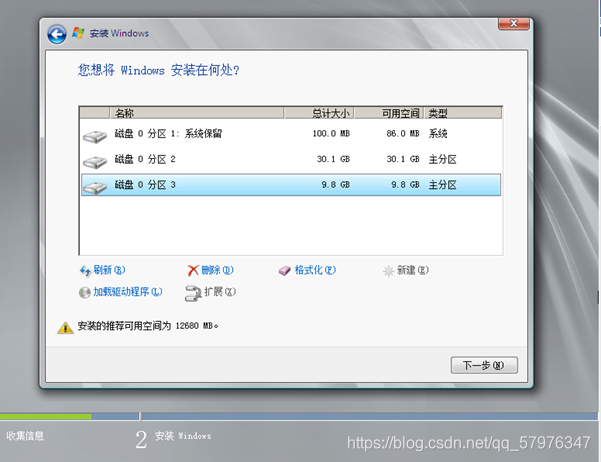Image resolution: width=601 pixels, height=462 pixels.
Task: Click the 您想将 Windows 安装在何处 heading
Action: 159,70
